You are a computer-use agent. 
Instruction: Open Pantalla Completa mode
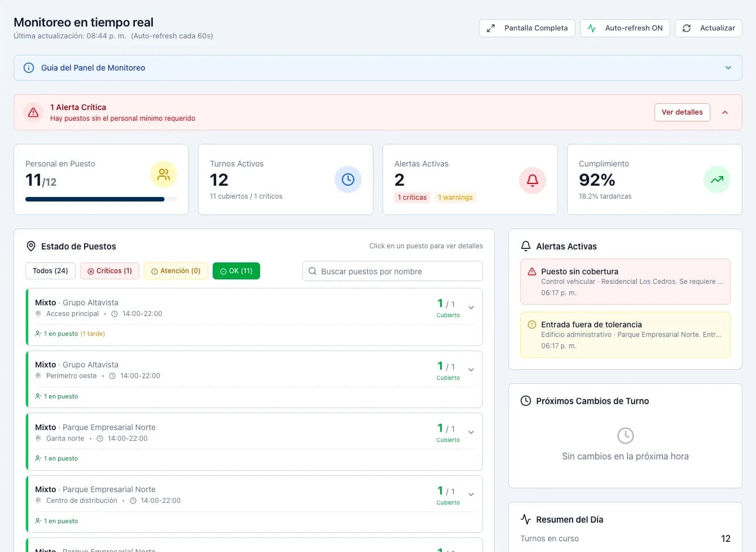pyautogui.click(x=527, y=28)
